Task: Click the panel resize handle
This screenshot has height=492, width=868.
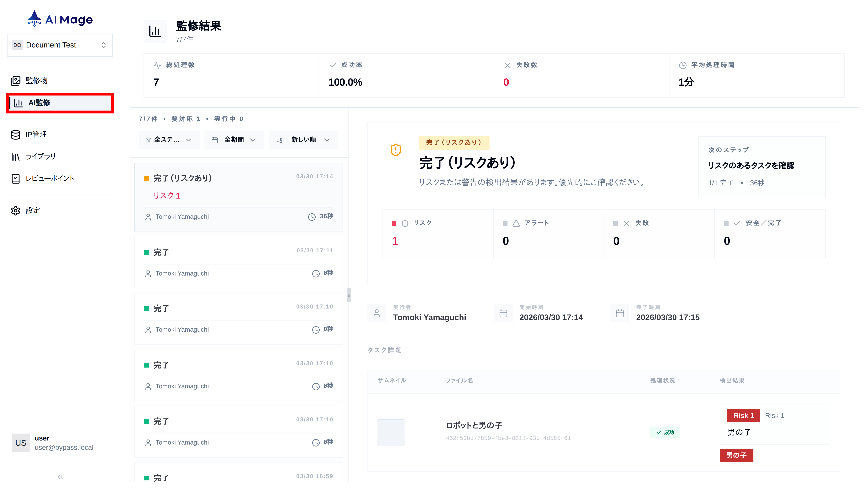Action: coord(349,295)
